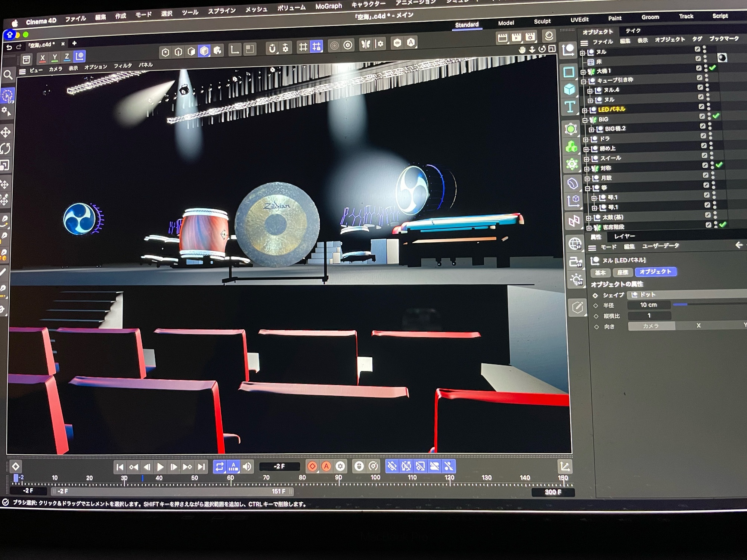Open MoGraph menu in menu bar

[329, 6]
